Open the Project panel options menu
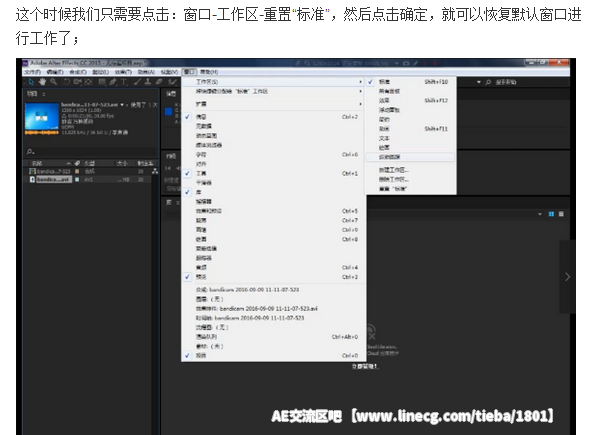Screen dimensions: 595x435 [44, 94]
